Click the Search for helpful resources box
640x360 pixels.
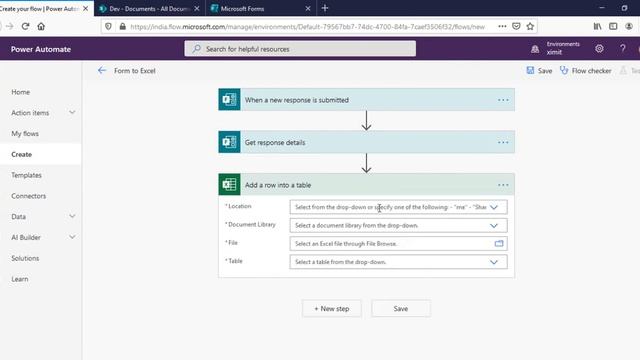pyautogui.click(x=300, y=49)
